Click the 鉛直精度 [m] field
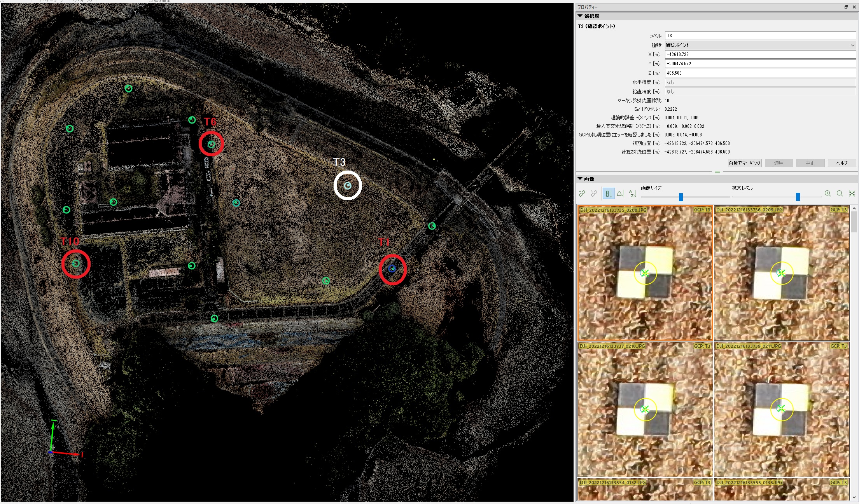 (x=760, y=92)
